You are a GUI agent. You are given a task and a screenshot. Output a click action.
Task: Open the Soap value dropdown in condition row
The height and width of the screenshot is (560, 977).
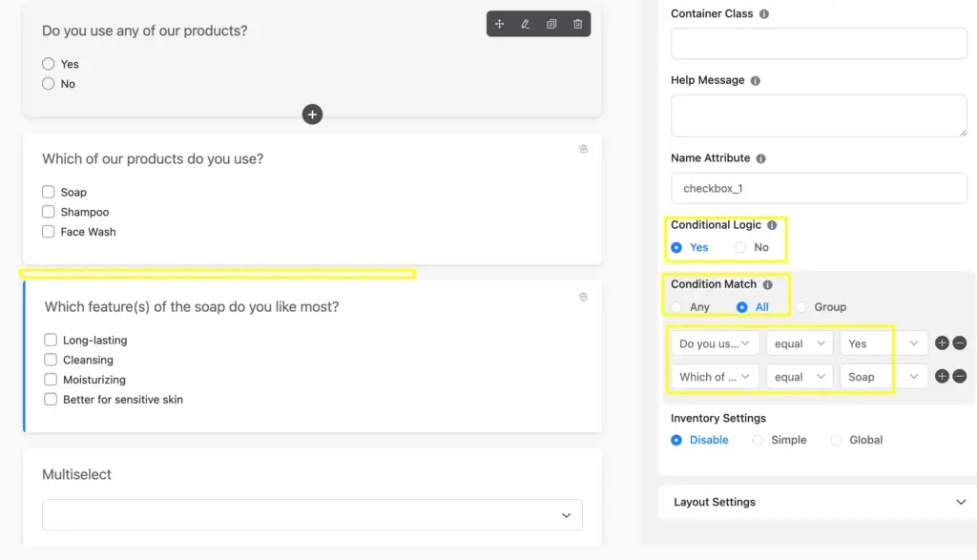(882, 376)
